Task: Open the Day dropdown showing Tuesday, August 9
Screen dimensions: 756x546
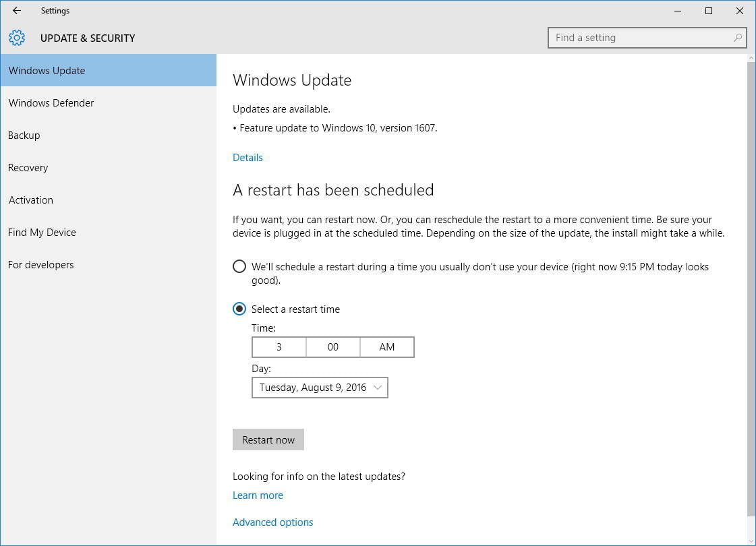Action: pos(320,388)
